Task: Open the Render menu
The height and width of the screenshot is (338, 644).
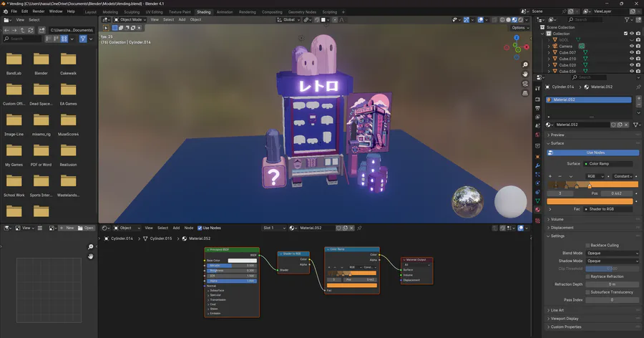Action: click(x=38, y=11)
